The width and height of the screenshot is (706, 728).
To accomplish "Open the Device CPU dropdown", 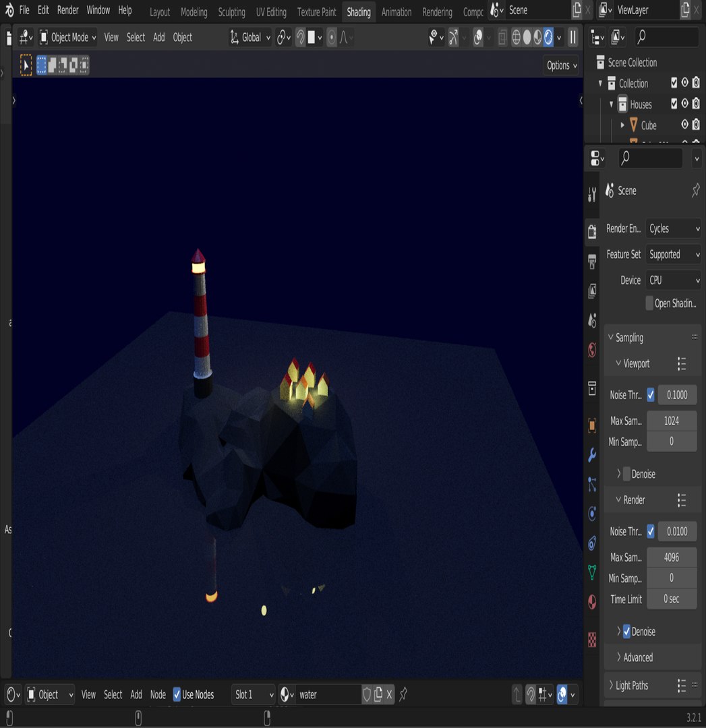I will click(674, 280).
